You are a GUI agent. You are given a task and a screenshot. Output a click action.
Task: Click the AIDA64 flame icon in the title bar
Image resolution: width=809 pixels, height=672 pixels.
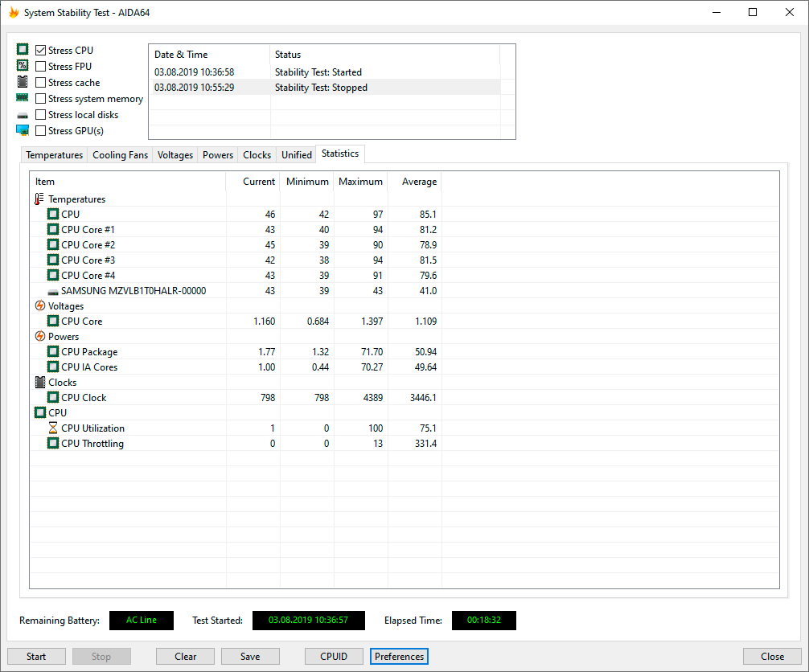tap(14, 12)
